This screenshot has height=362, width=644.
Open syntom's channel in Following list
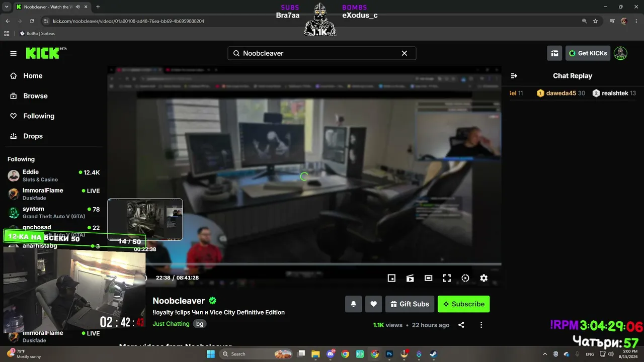click(54, 213)
